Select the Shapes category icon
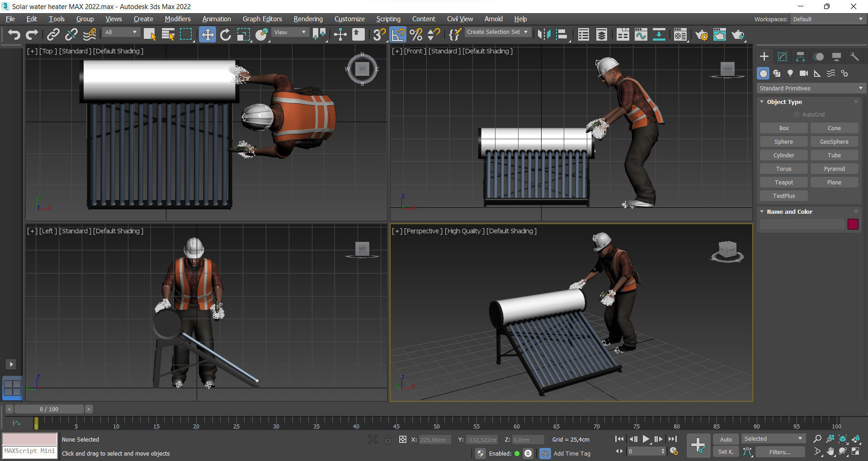The image size is (868, 461). coord(777,73)
